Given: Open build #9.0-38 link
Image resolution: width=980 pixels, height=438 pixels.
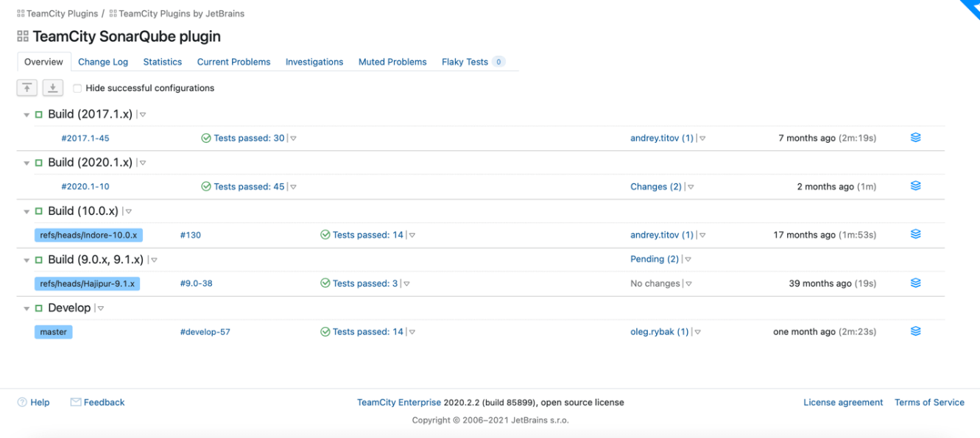Looking at the screenshot, I should click(197, 283).
